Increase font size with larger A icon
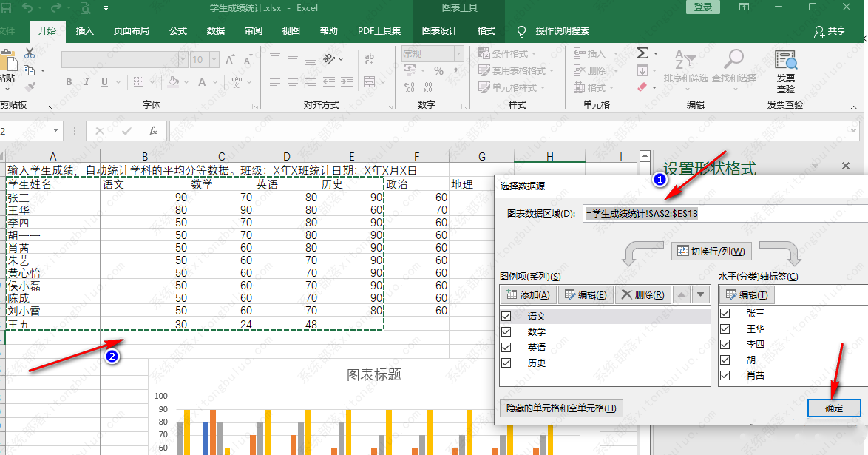 point(230,59)
